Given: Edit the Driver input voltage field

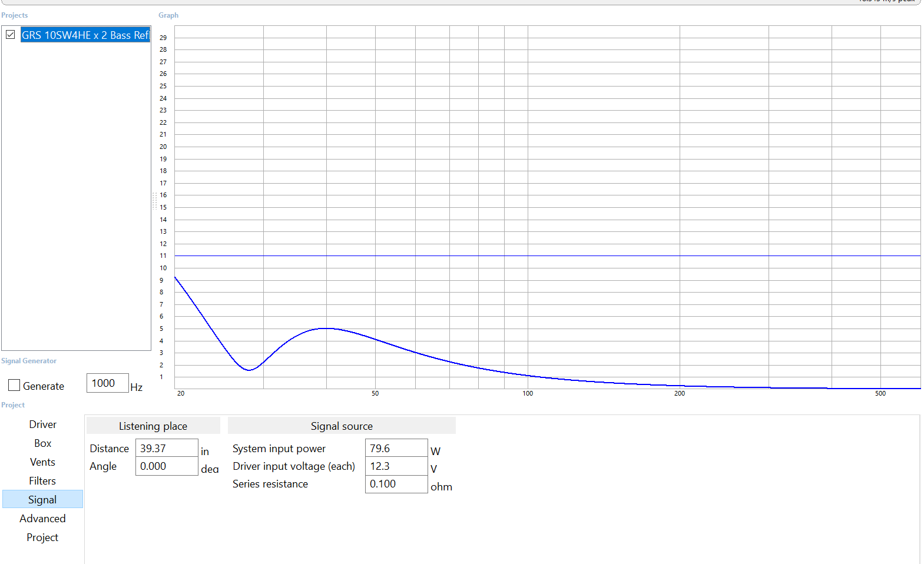Looking at the screenshot, I should [396, 466].
